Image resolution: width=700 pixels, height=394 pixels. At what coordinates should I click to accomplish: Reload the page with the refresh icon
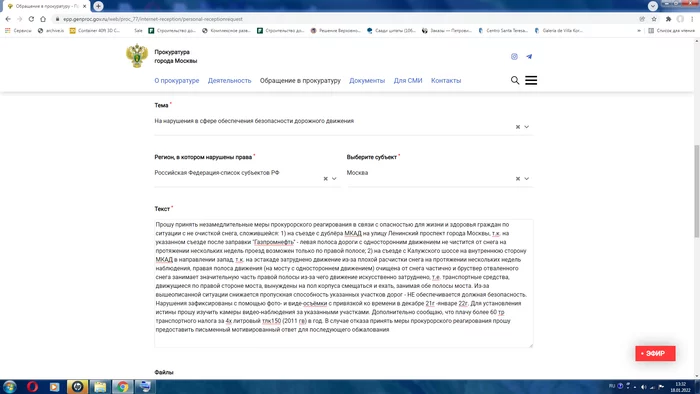(x=31, y=19)
